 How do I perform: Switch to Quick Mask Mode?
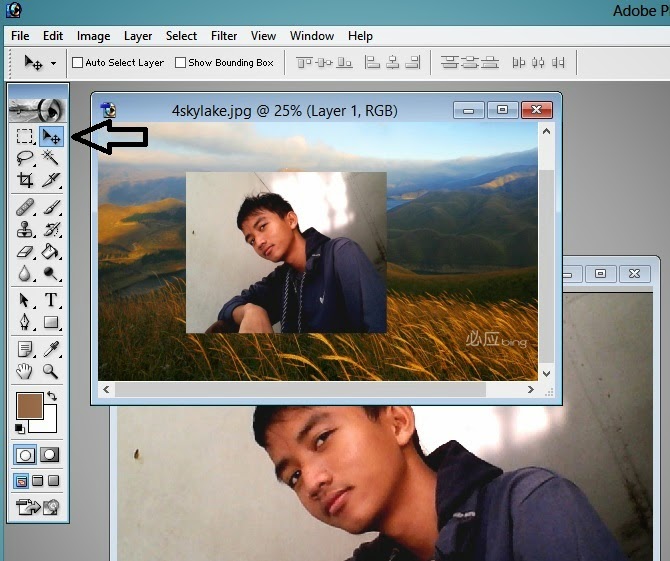[50, 455]
